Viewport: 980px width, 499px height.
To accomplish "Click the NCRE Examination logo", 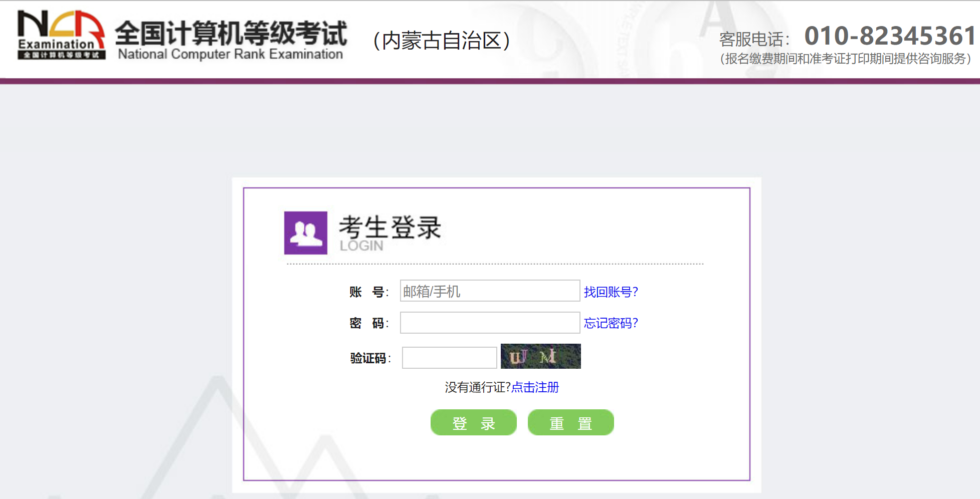I will pos(61,35).
